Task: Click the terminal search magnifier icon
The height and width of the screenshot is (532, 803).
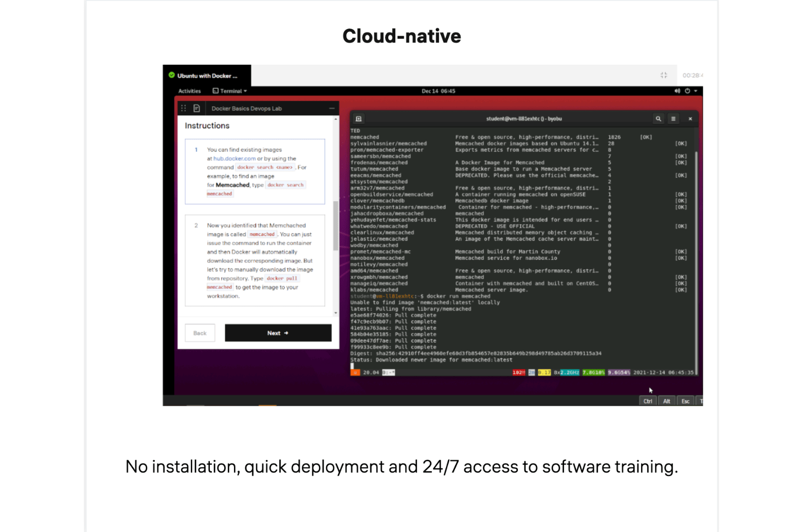Action: point(658,119)
